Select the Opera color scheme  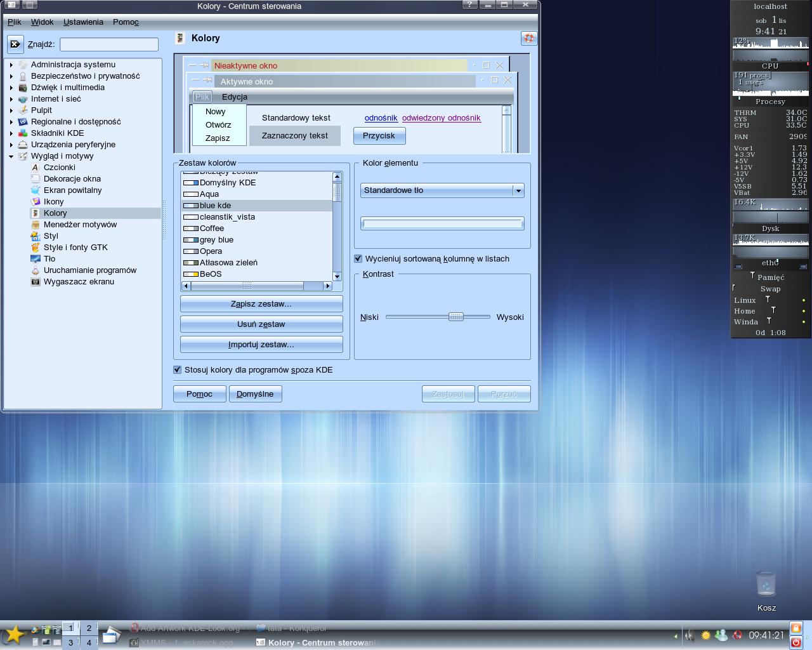tap(256, 251)
